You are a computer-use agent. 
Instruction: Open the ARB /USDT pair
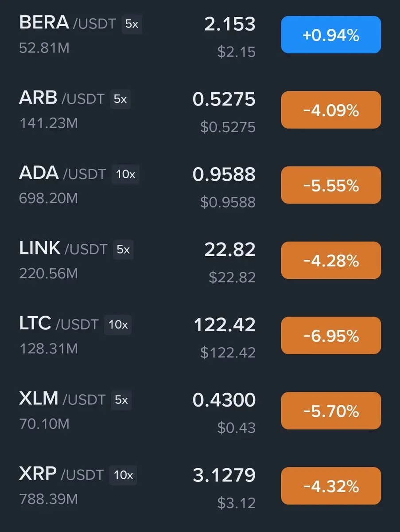click(x=62, y=98)
